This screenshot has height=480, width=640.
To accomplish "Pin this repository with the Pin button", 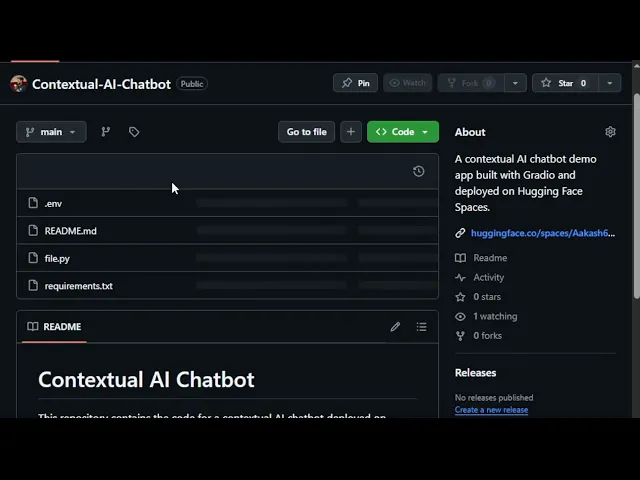I will pos(356,83).
